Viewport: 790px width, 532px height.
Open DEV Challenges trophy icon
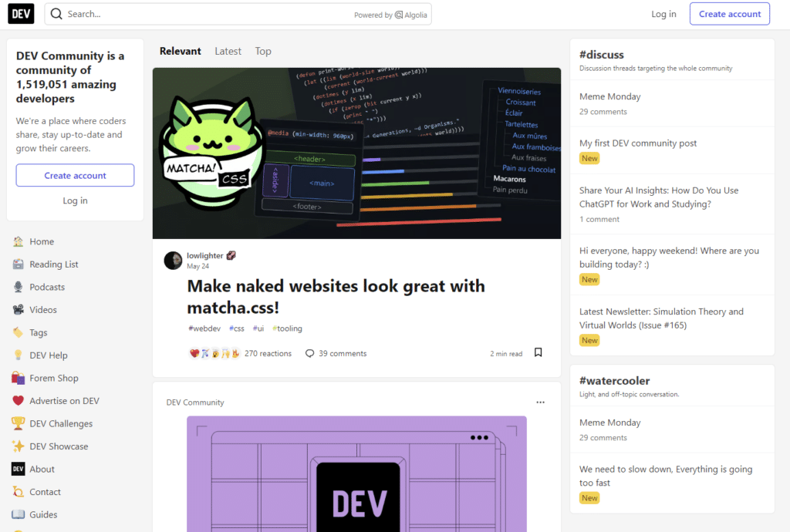tap(17, 423)
